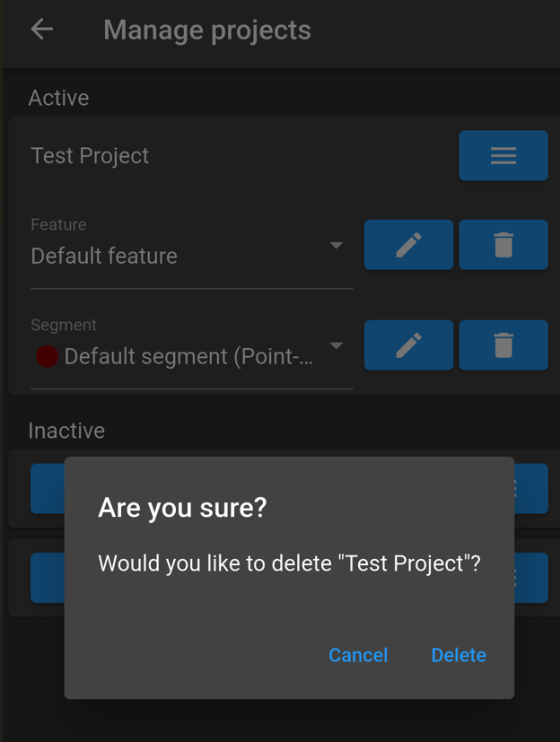Edit the Default feature with pencil icon
The width and height of the screenshot is (560, 742).
click(408, 245)
